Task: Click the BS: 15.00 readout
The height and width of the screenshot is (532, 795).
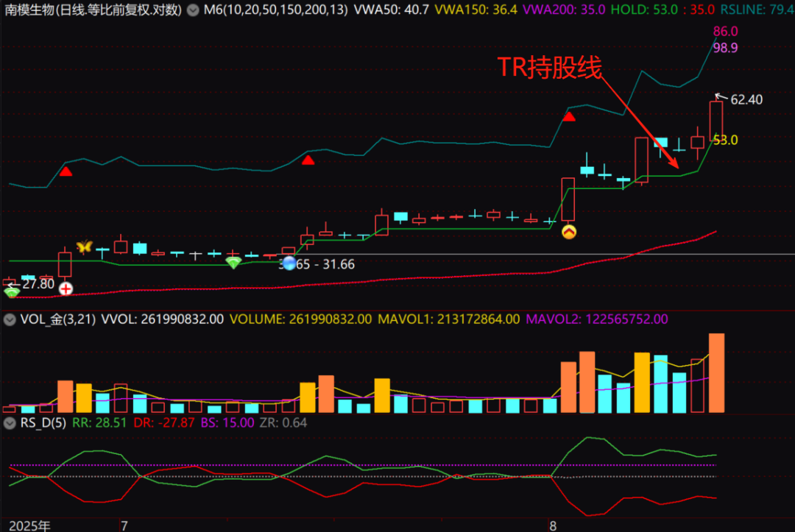Action: click(227, 423)
